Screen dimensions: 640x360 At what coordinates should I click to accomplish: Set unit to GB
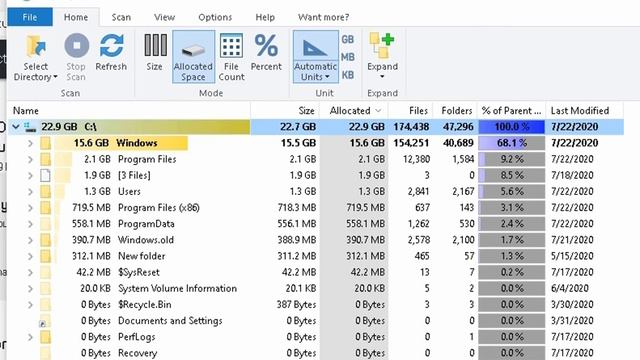348,40
